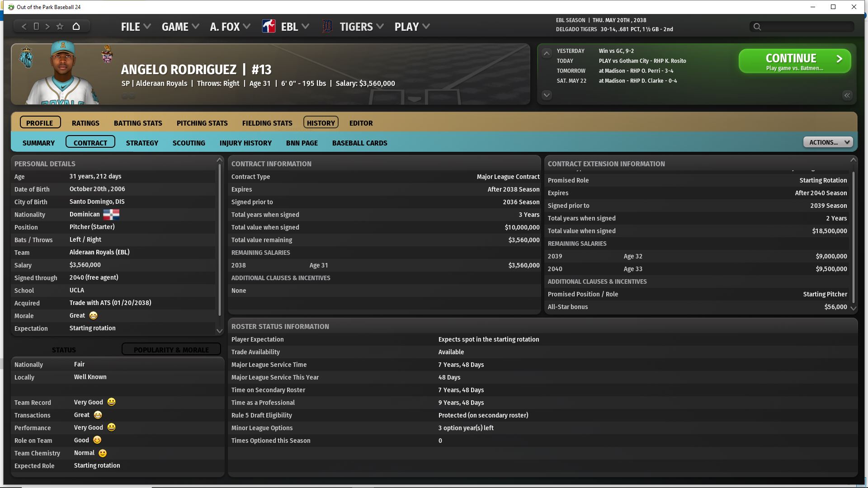Select the Status toggle tab
This screenshot has height=488, width=868.
pyautogui.click(x=64, y=349)
